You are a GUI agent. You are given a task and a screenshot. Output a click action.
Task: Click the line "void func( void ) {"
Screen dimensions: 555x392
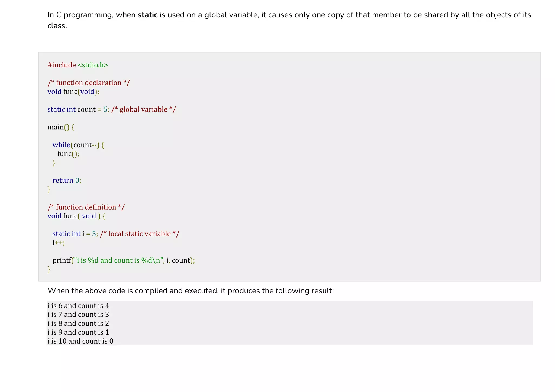click(76, 216)
